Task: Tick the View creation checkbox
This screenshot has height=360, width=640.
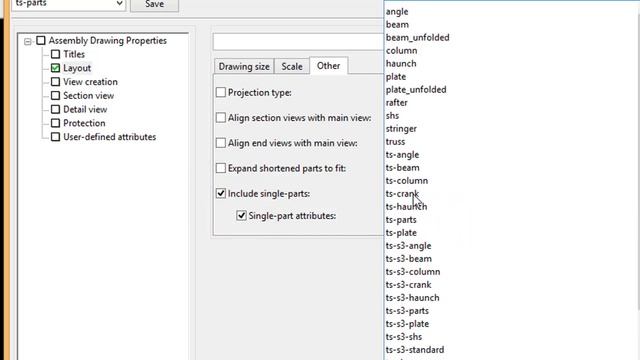Action: (x=56, y=82)
